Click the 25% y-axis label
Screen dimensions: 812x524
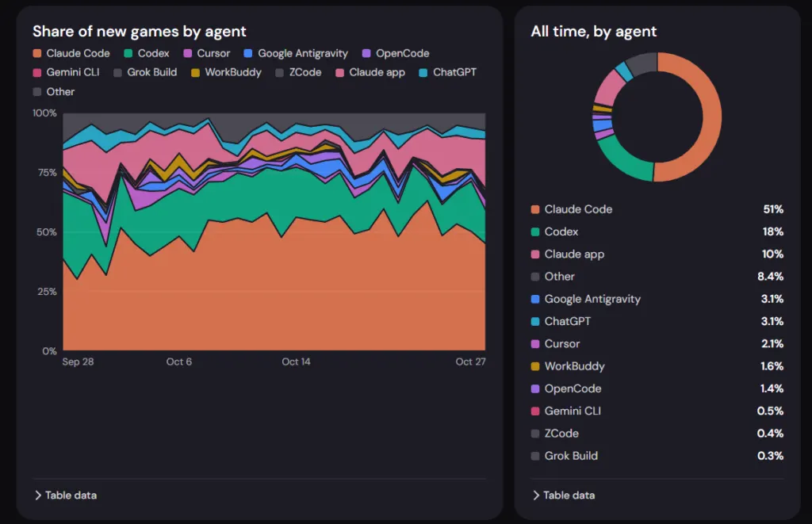coord(47,292)
